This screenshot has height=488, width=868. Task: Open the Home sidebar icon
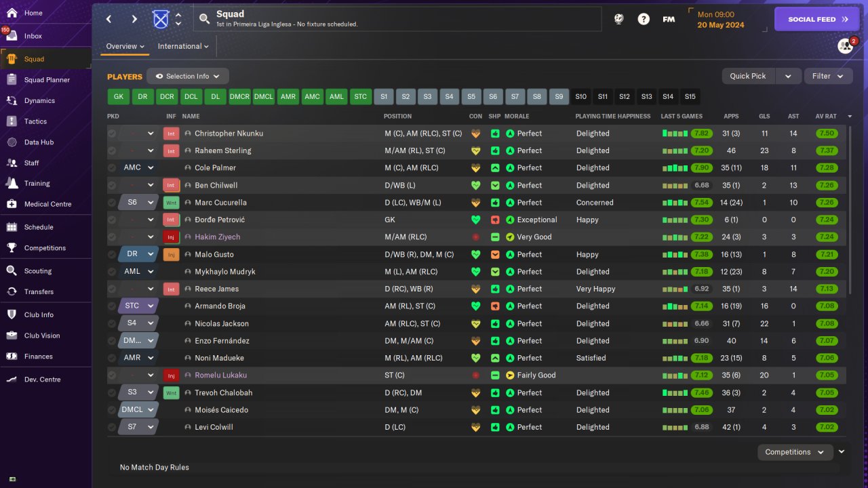(12, 13)
